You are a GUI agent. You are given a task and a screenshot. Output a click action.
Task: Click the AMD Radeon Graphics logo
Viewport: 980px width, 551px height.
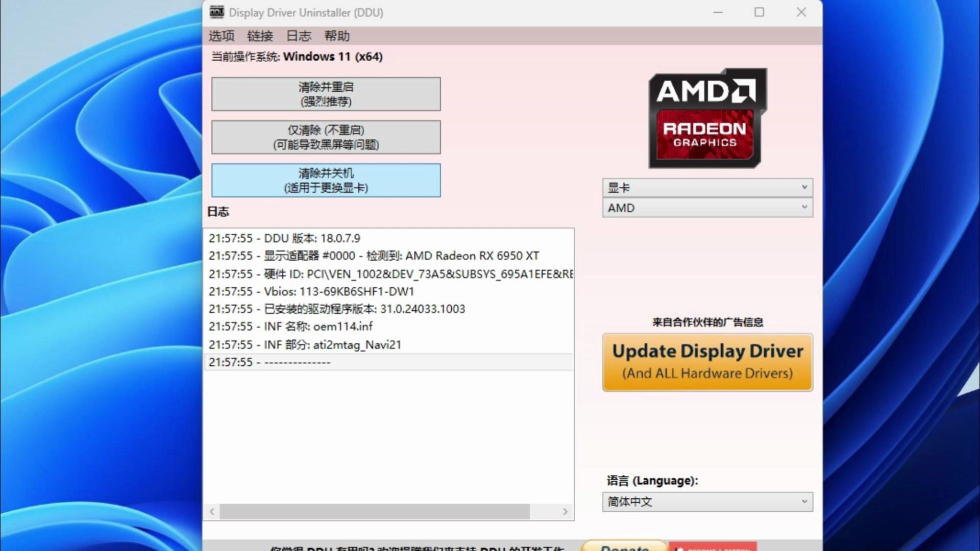(707, 118)
